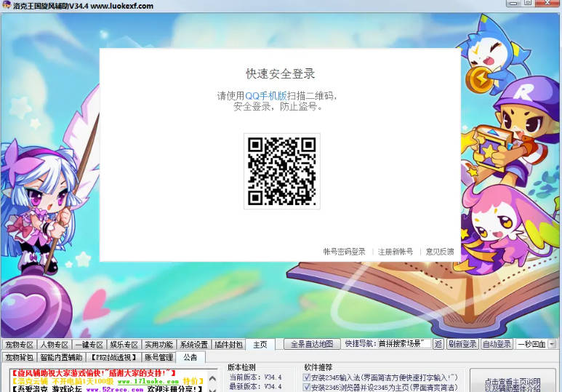Screen dimensions: 562x392
Task: Click the announcement list scroll-up arrow
Action: click(212, 378)
